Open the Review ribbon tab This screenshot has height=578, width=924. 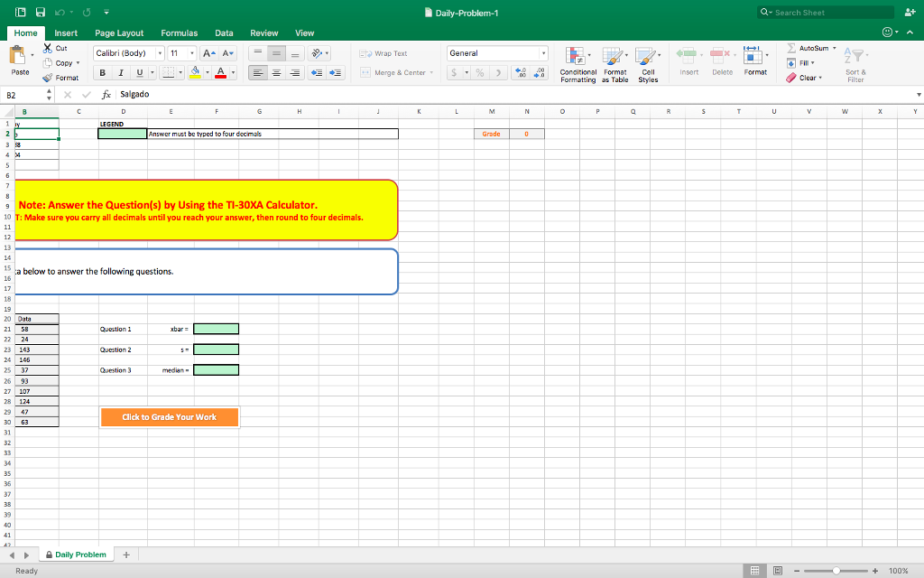pyautogui.click(x=263, y=33)
